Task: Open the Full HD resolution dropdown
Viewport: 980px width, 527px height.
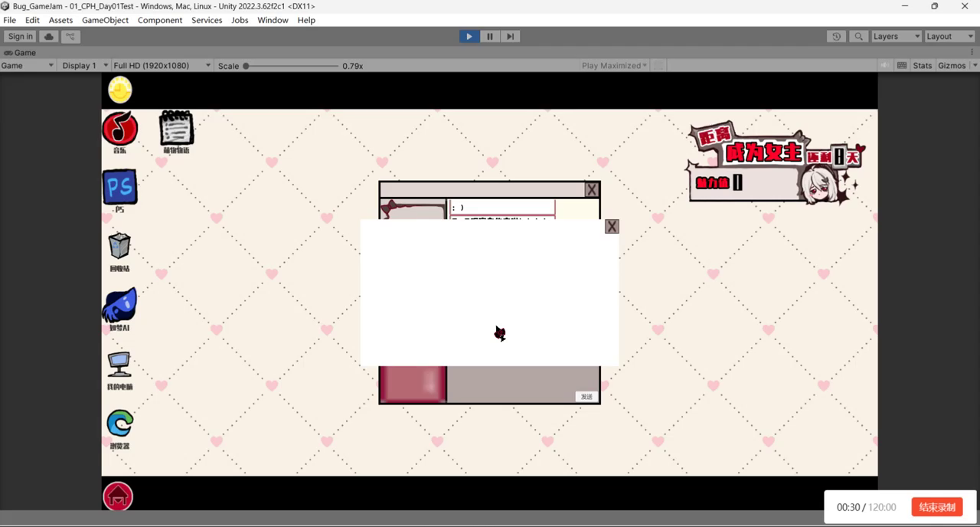Action: 162,66
